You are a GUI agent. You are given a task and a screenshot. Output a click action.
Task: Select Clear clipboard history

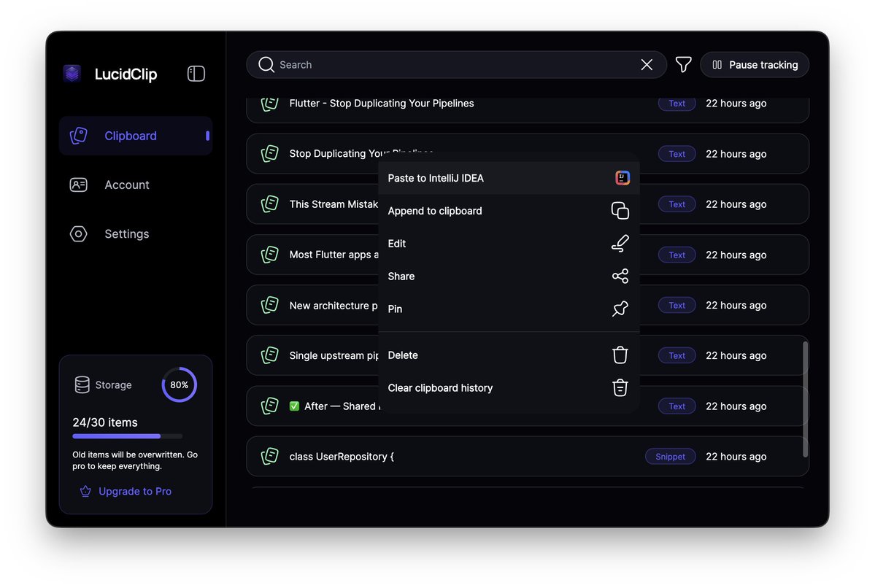pyautogui.click(x=440, y=387)
